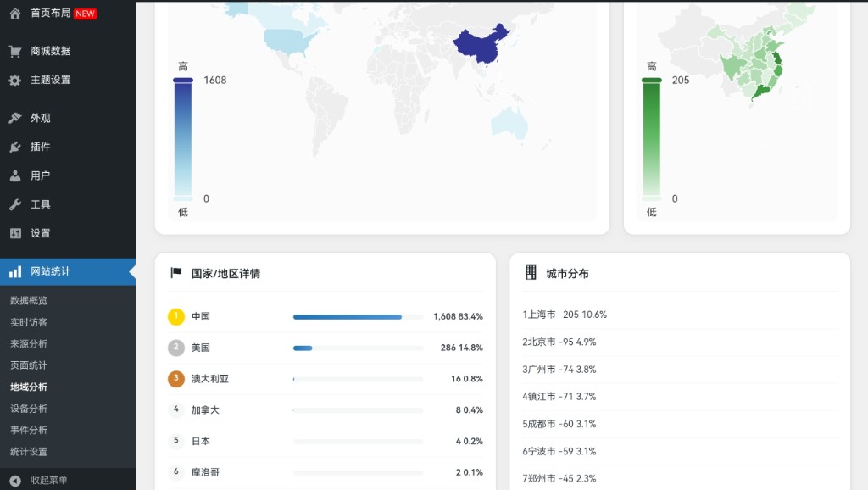The height and width of the screenshot is (490, 868).
Task: Select the 上海市 entry in city distribution
Action: tap(565, 315)
